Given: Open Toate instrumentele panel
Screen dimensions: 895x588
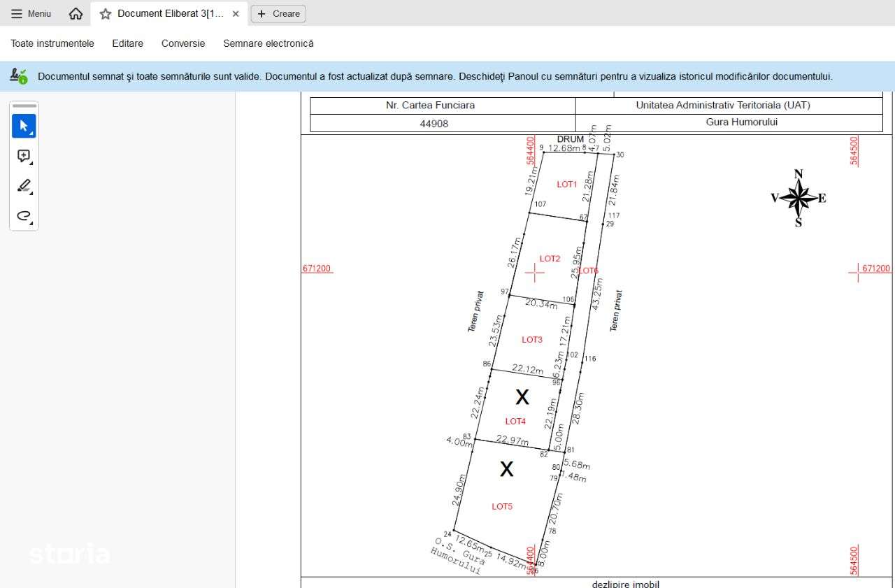Looking at the screenshot, I should click(x=52, y=43).
